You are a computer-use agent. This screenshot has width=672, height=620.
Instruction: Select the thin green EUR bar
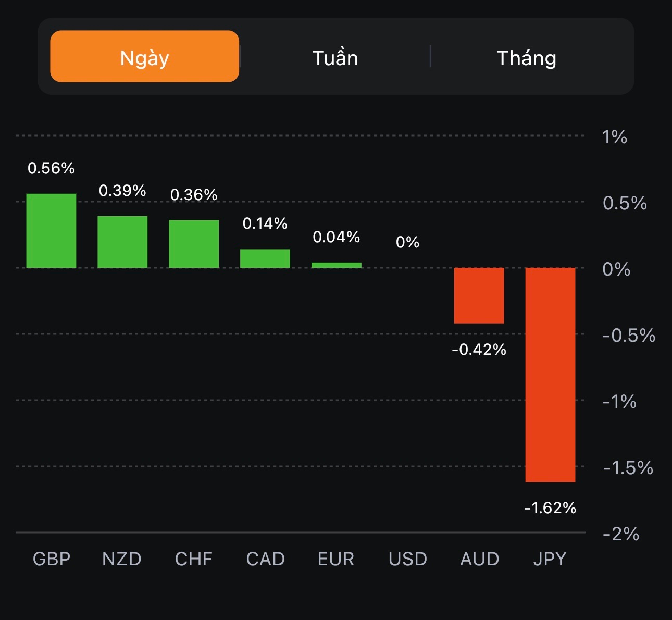tap(337, 265)
